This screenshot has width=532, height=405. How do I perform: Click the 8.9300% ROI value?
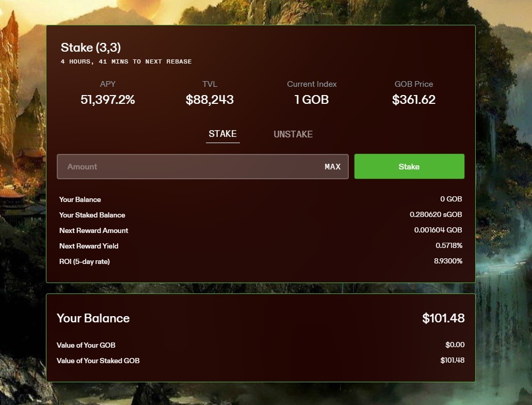[x=448, y=261]
